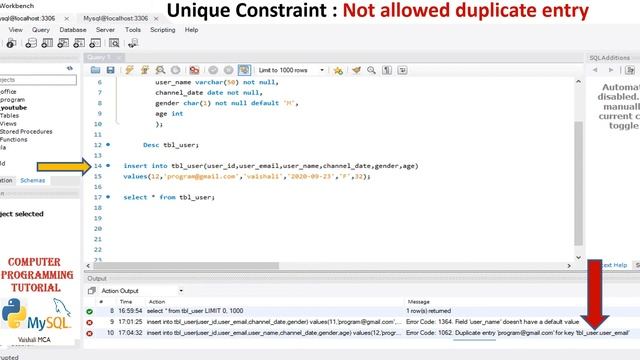Open the Database menu
Image resolution: width=640 pixels, height=360 pixels.
pos(73,30)
